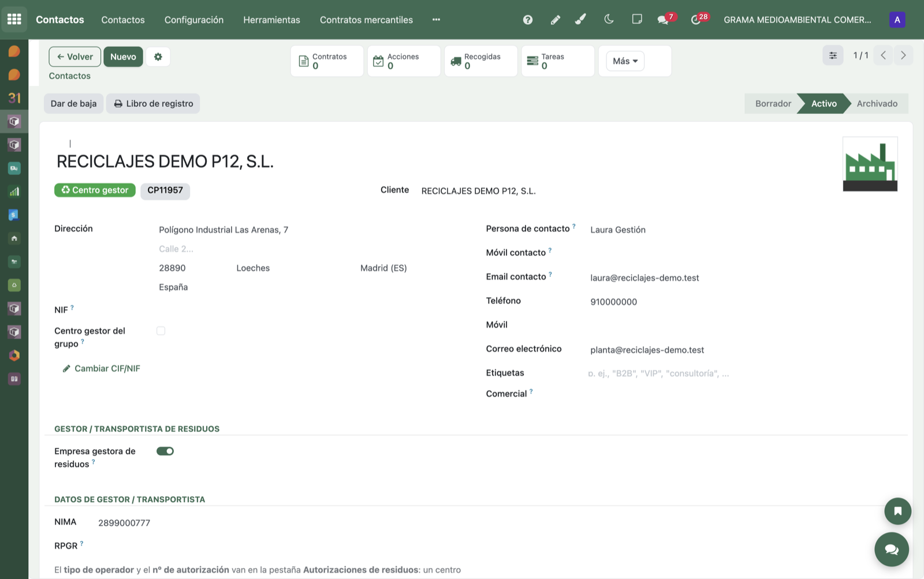Open activities clock with 28 badge
Viewport: 924px width, 579px height.
point(699,19)
